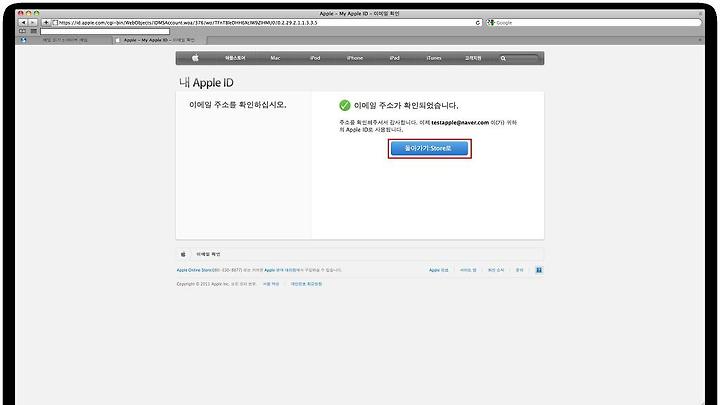Viewport: 720px width, 405px height.
Task: Open the 고객지원 navigation menu item
Action: pyautogui.click(x=473, y=58)
